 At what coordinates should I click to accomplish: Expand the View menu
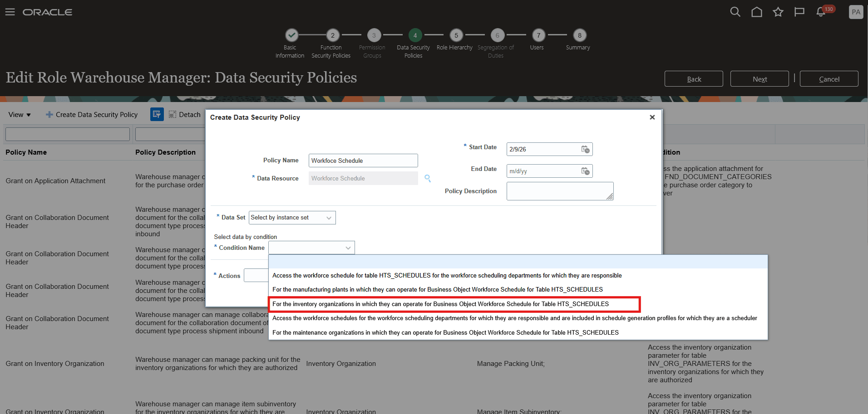coord(19,114)
